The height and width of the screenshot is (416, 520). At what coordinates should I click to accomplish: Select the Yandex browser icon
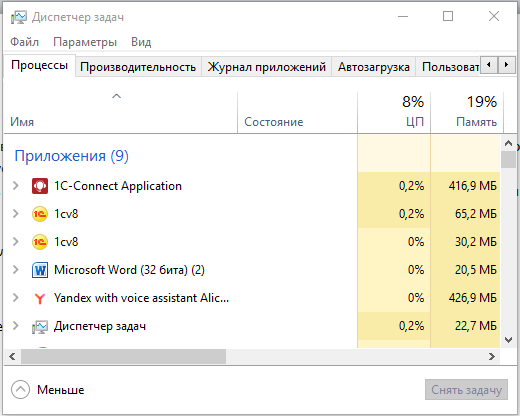pyautogui.click(x=40, y=298)
